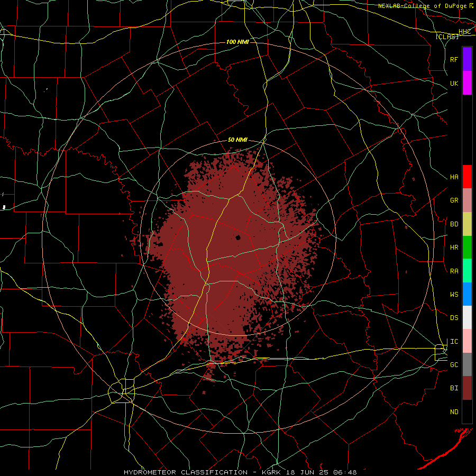Click the 'GC' legend label

click(x=454, y=364)
